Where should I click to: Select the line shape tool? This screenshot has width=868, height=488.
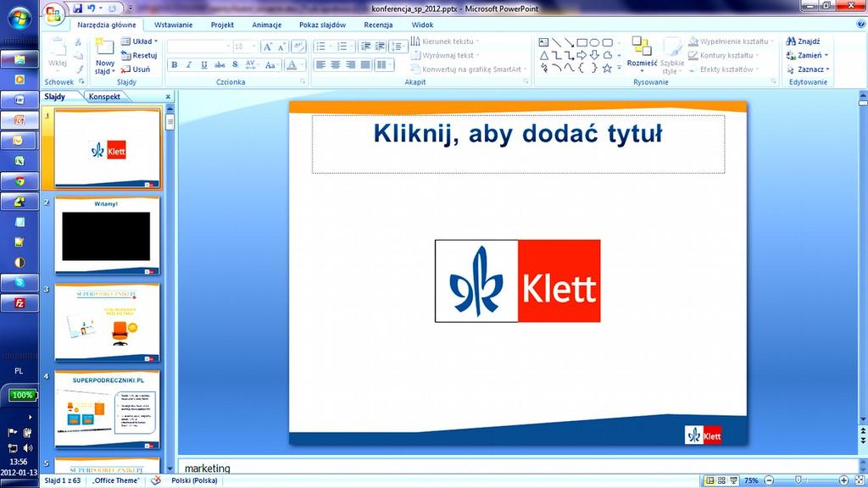[x=556, y=42]
